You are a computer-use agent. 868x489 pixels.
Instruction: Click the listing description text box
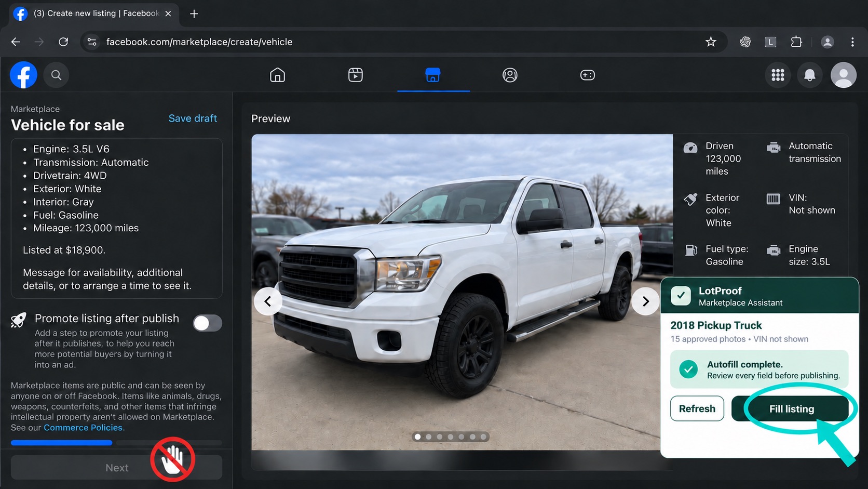tap(117, 218)
